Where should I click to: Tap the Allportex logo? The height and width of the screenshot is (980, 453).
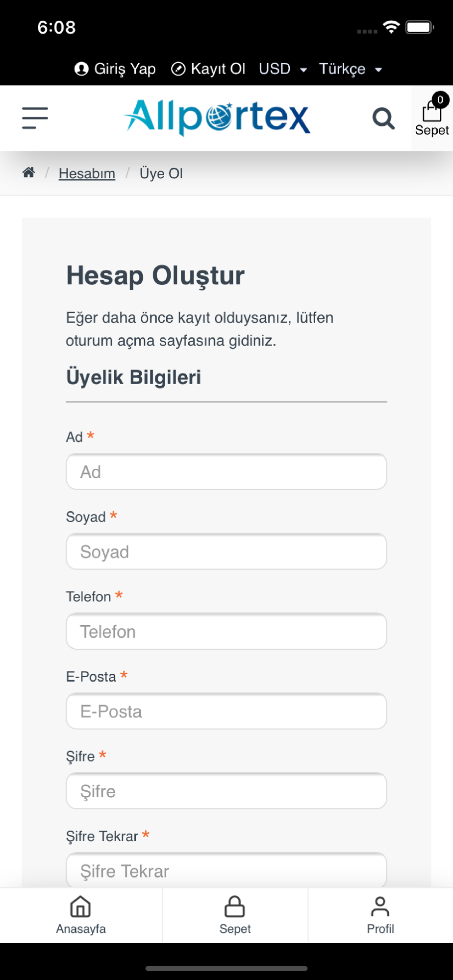point(217,118)
